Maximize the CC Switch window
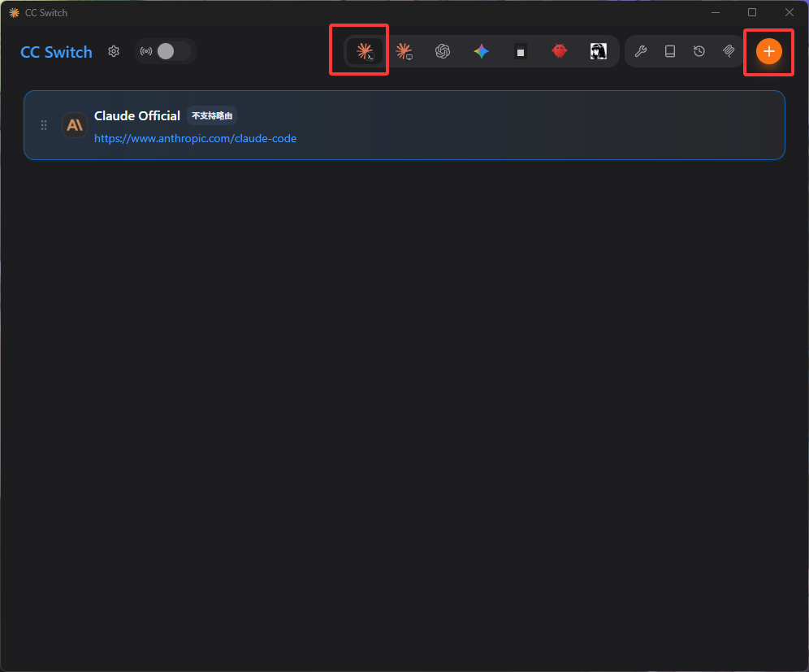Screen dimensions: 809x672 coord(752,12)
